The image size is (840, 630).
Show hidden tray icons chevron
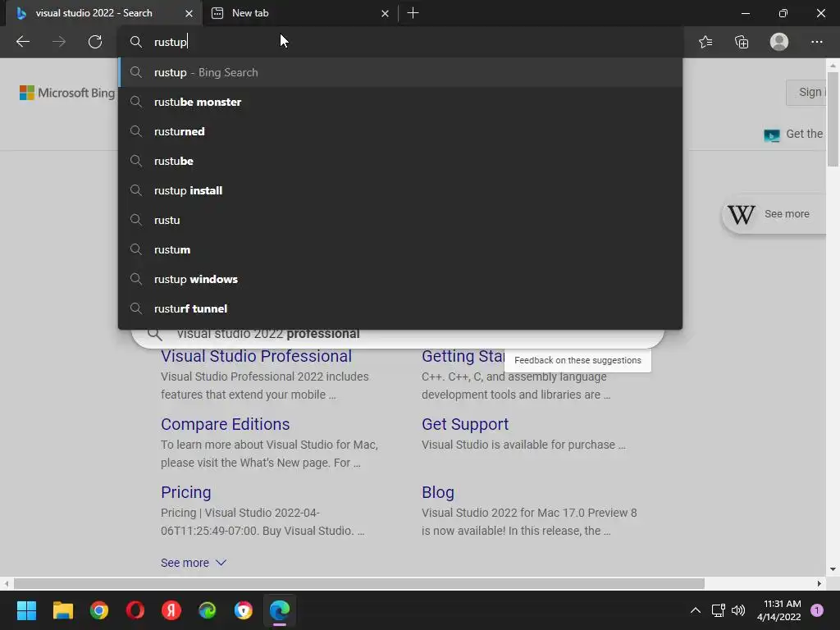(696, 610)
